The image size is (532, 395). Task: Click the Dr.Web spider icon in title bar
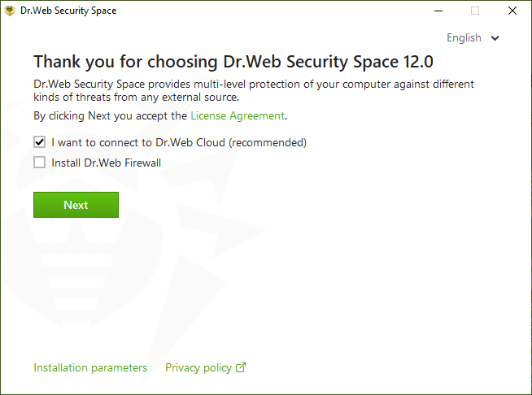(x=10, y=11)
